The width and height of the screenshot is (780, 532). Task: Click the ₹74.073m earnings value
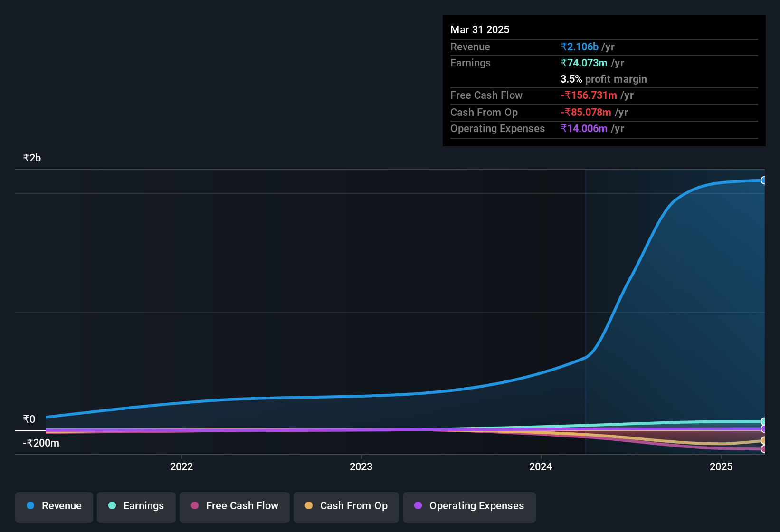584,63
